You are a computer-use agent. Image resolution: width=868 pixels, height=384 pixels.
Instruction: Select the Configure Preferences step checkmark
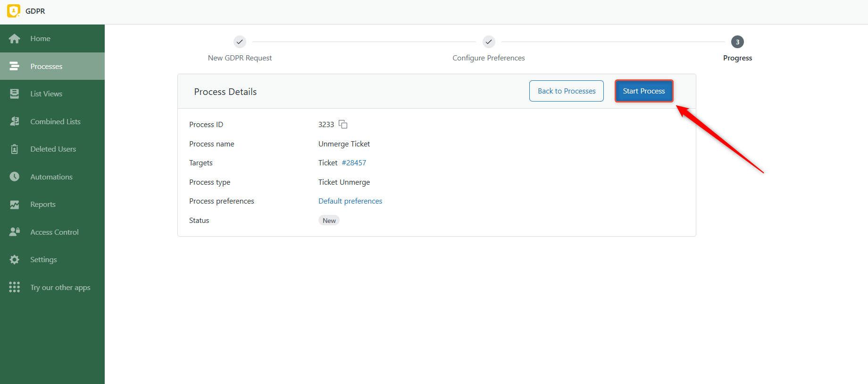point(489,42)
